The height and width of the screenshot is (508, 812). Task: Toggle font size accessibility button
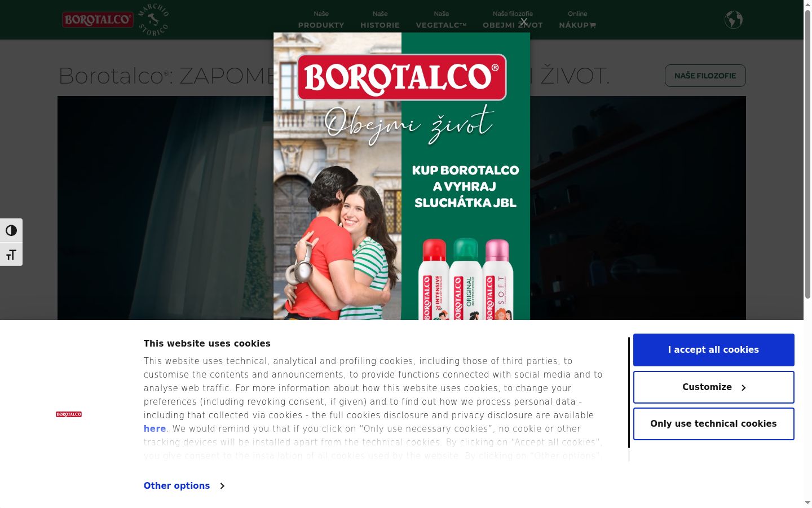(x=11, y=255)
